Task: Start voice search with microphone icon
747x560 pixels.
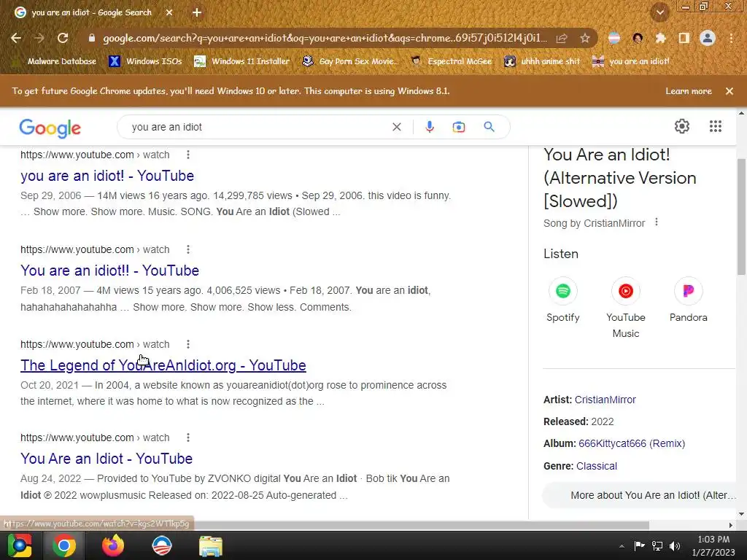Action: (429, 127)
